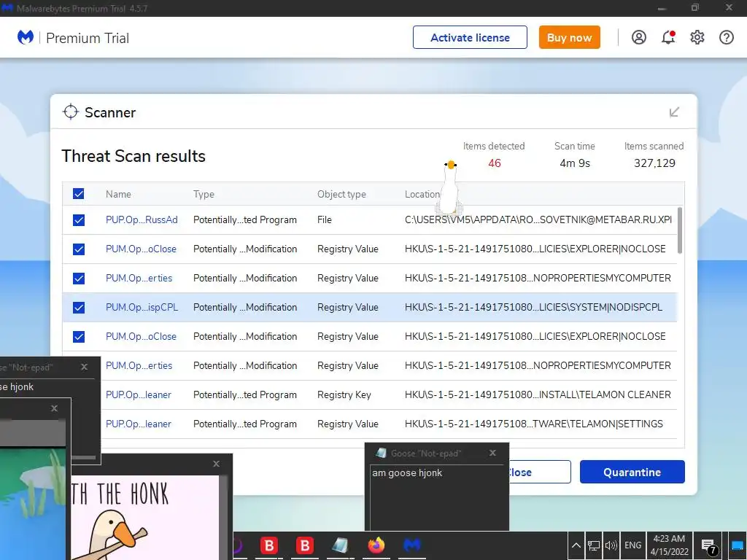Select the SOVETNIK@METABAR.RU.XPI location cell
Image resolution: width=747 pixels, height=560 pixels.
[x=538, y=220]
